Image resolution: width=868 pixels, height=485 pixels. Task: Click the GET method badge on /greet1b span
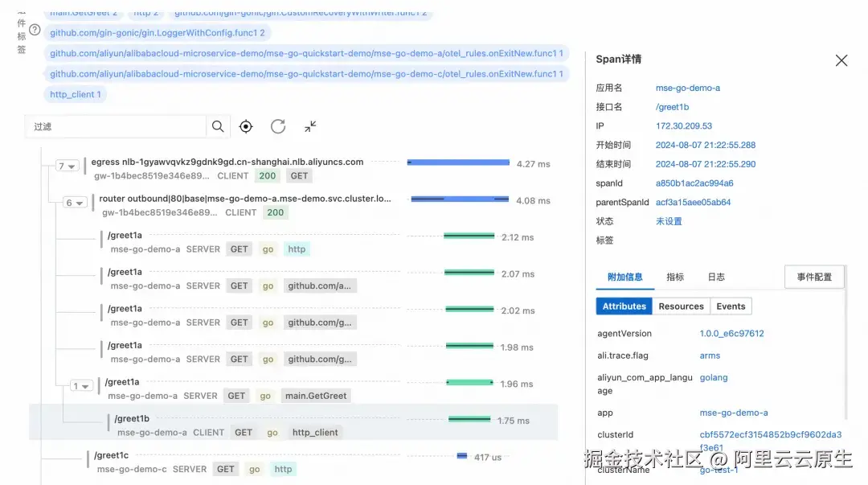pos(243,432)
